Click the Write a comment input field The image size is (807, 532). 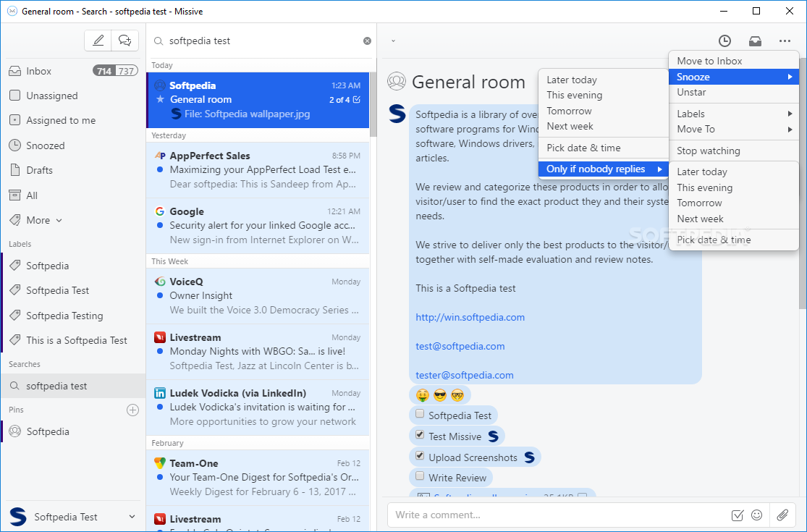pos(559,515)
